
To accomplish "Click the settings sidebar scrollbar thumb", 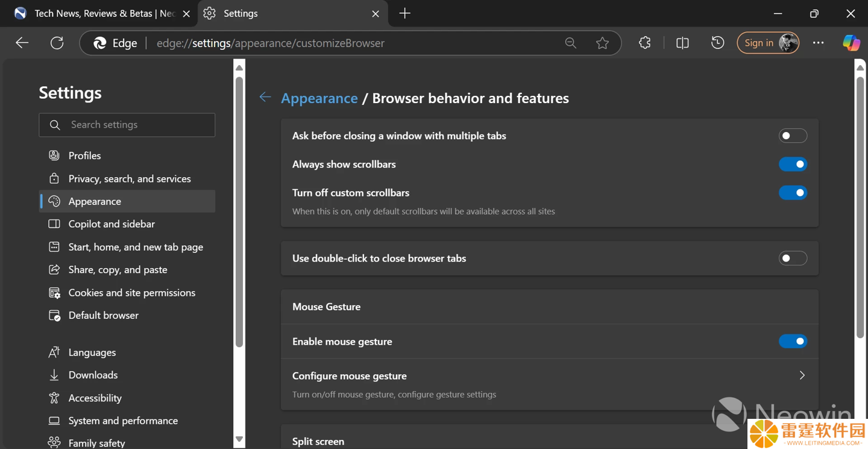I will point(239,212).
